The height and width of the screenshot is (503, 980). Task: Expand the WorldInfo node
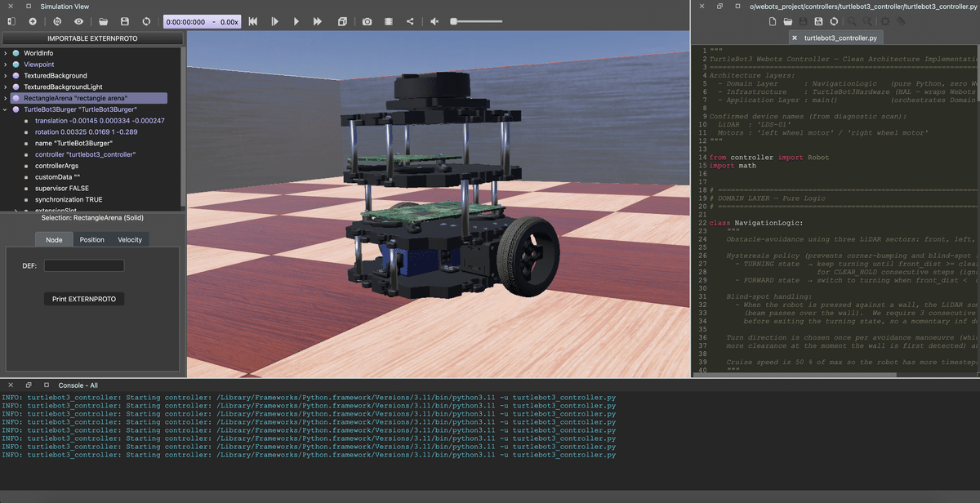[5, 53]
